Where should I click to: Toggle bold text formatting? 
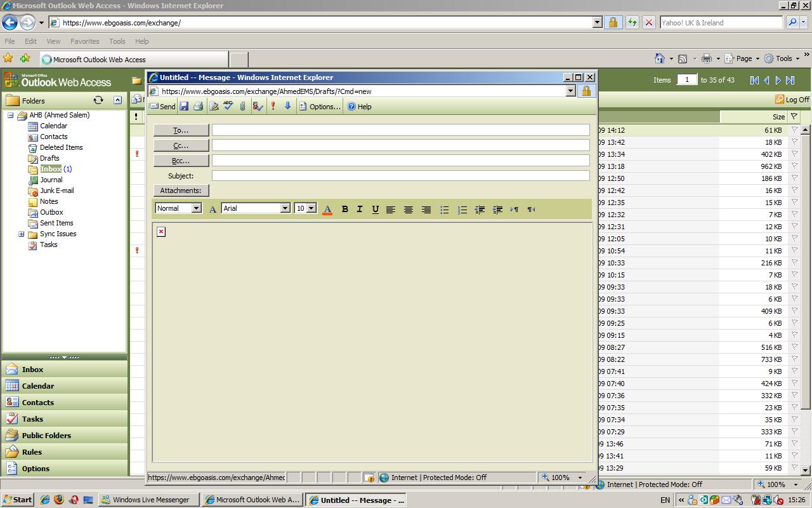344,209
